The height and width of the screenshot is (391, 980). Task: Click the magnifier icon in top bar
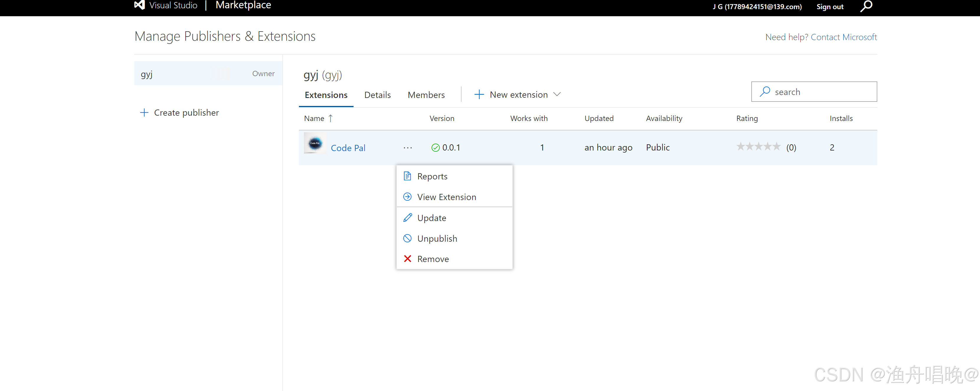pyautogui.click(x=866, y=6)
